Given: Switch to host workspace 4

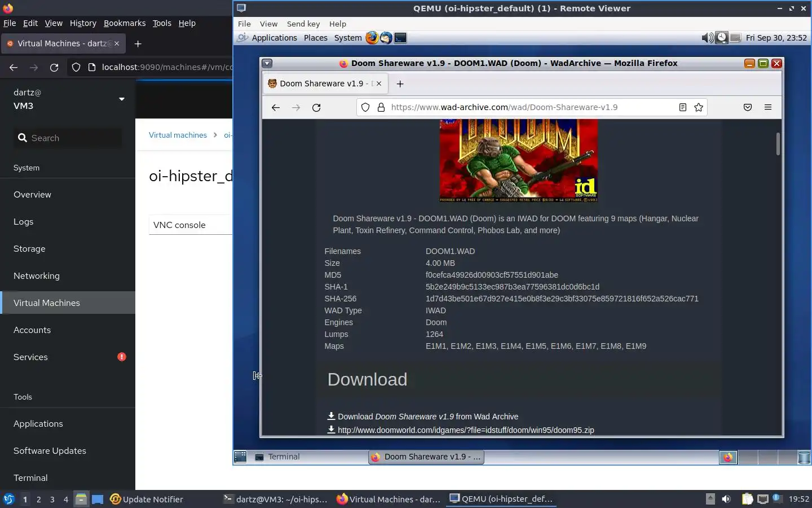Looking at the screenshot, I should point(66,500).
